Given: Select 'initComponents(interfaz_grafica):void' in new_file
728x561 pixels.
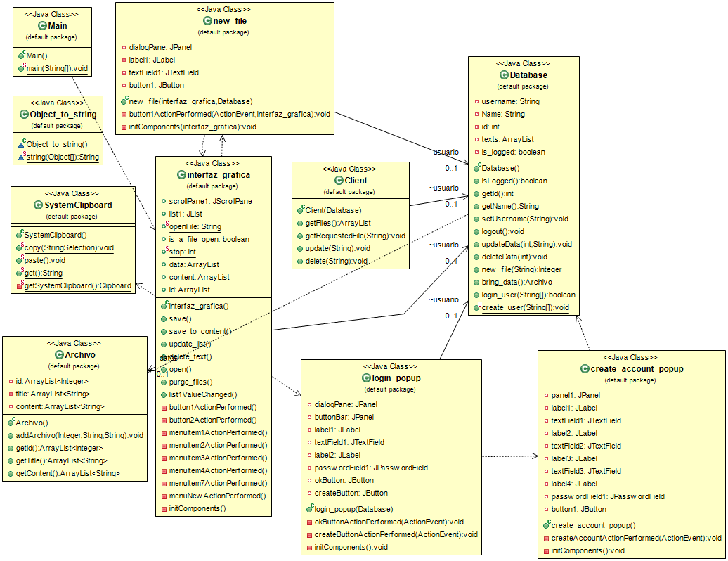Looking at the screenshot, I should [193, 127].
